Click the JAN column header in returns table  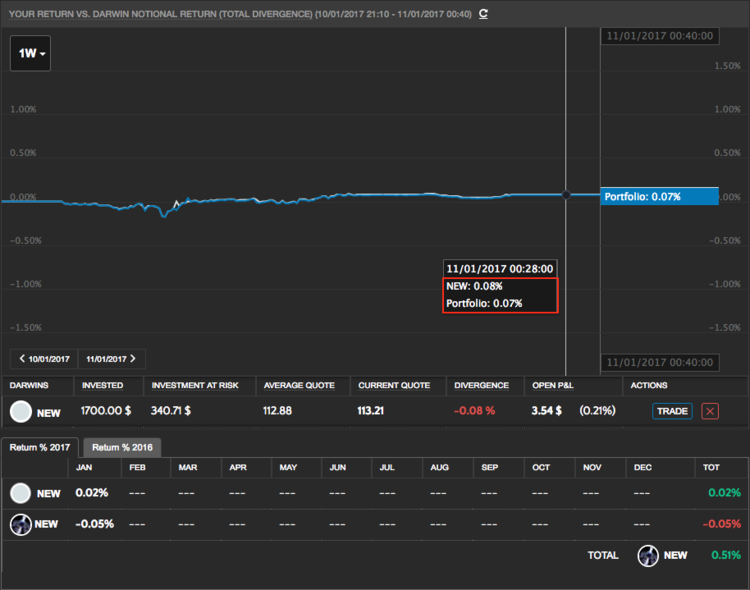85,467
